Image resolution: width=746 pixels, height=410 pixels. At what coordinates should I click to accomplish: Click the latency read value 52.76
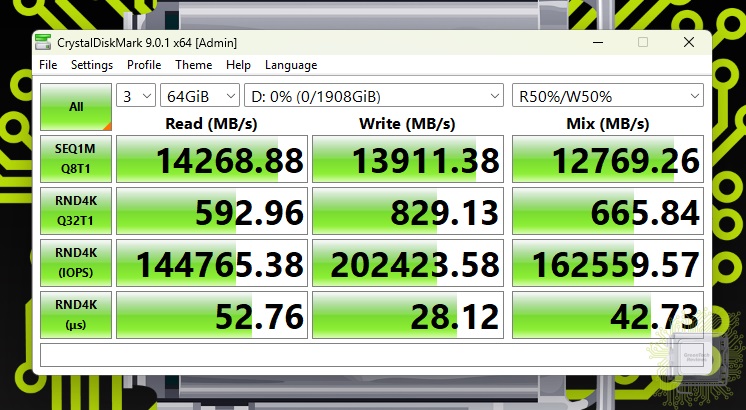click(x=212, y=315)
